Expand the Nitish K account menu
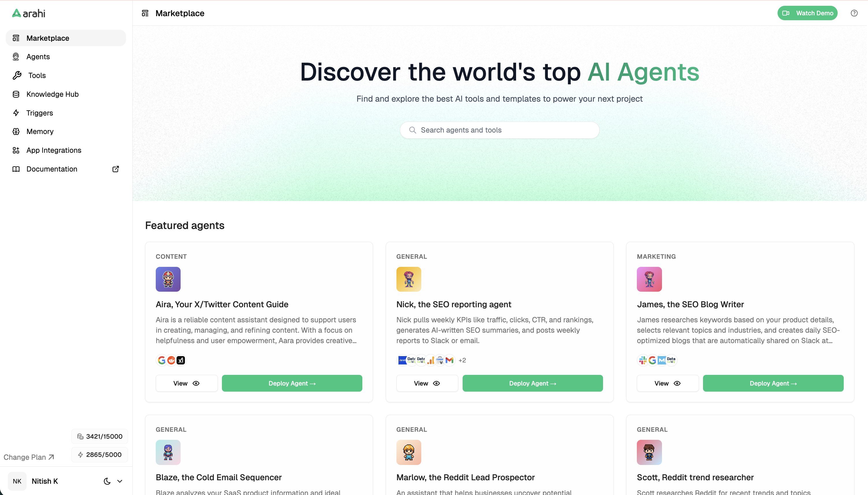 tap(120, 481)
